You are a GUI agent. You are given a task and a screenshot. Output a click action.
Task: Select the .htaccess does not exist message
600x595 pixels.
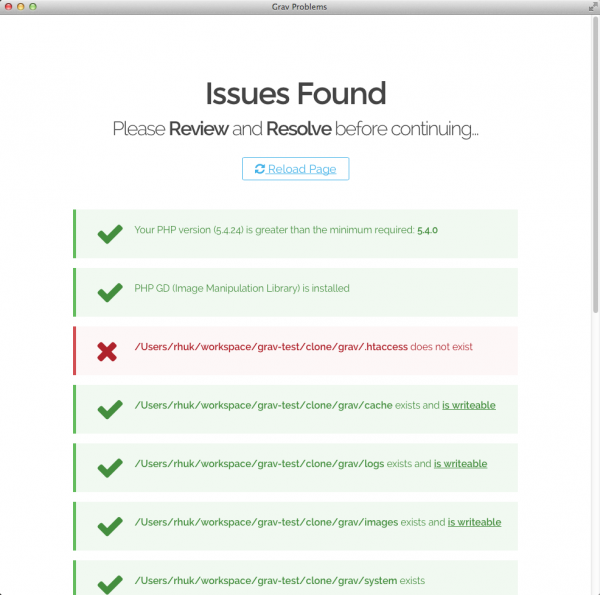pyautogui.click(x=303, y=347)
